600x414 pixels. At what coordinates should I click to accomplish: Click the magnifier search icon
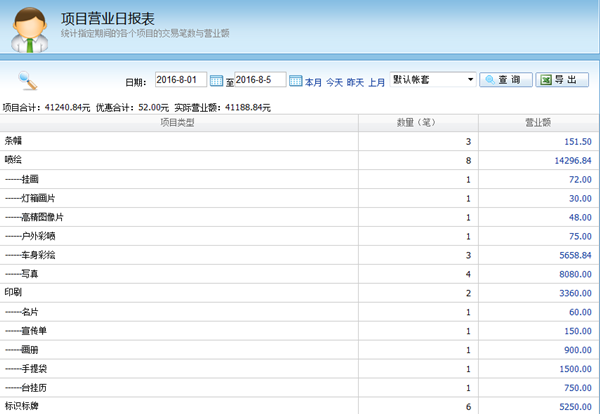click(x=28, y=81)
